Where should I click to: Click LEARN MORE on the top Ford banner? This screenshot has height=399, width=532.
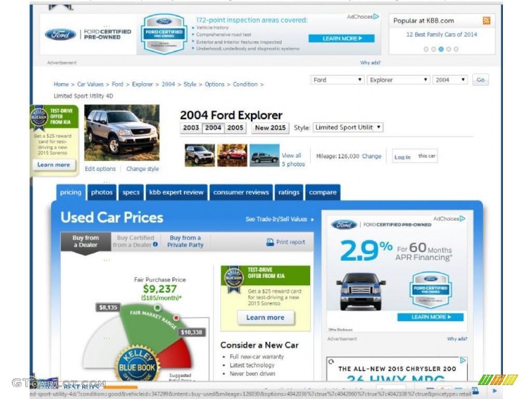coord(342,38)
